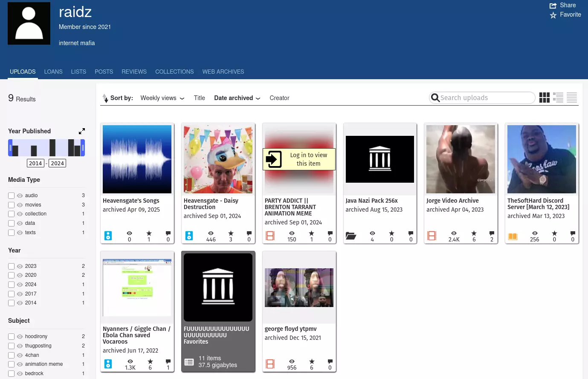The height and width of the screenshot is (379, 588).
Task: Switch to extended list view
Action: point(558,98)
